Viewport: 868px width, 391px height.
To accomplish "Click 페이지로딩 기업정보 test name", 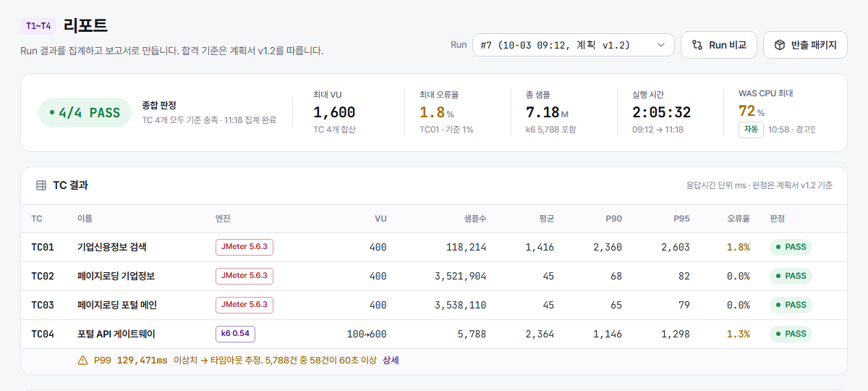I will tap(116, 276).
